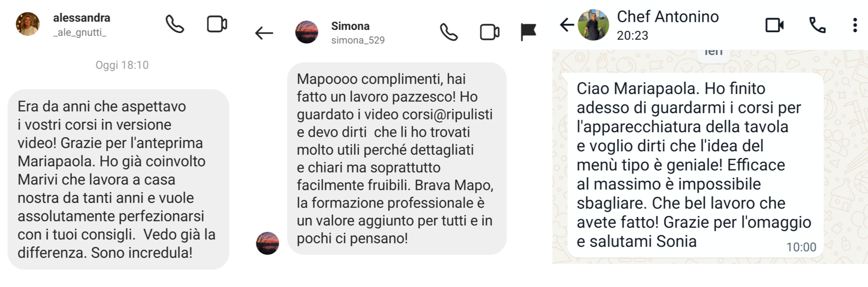Click Simona's small avatar beside message
Image resolution: width=868 pixels, height=287 pixels.
(267, 243)
